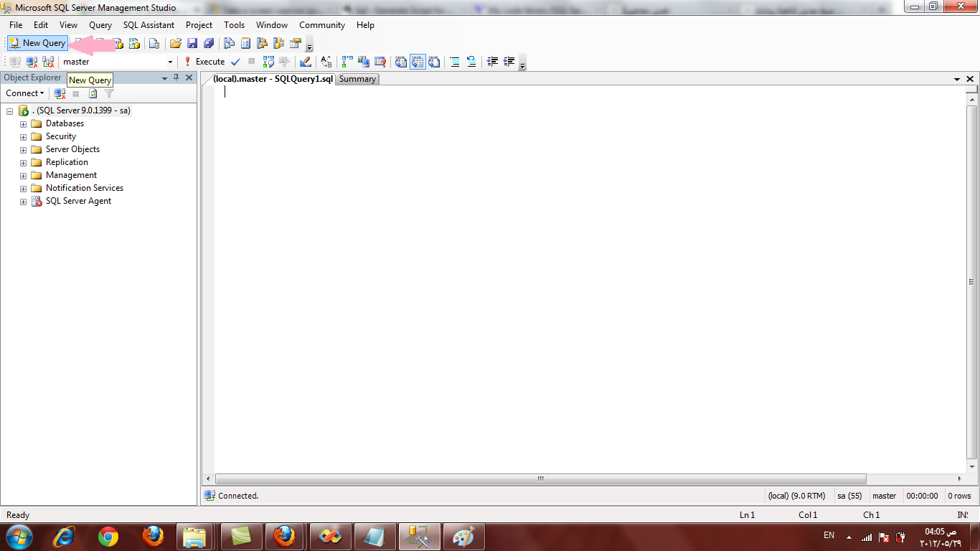
Task: Click the Change Connection icon
Action: click(x=48, y=62)
